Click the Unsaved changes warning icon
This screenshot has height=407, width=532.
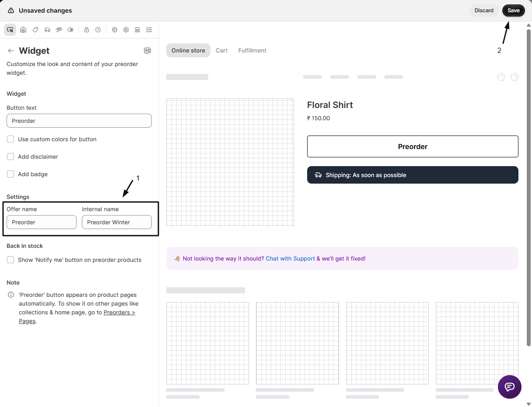click(10, 10)
